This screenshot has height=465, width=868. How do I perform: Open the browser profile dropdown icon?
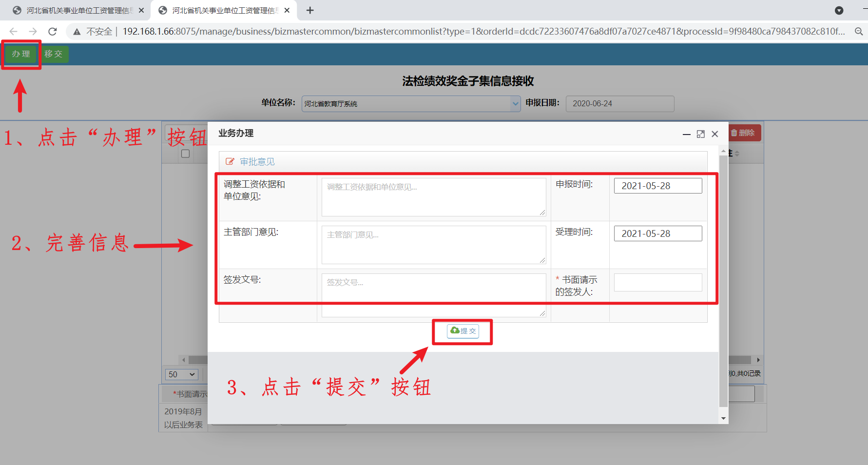click(x=839, y=10)
